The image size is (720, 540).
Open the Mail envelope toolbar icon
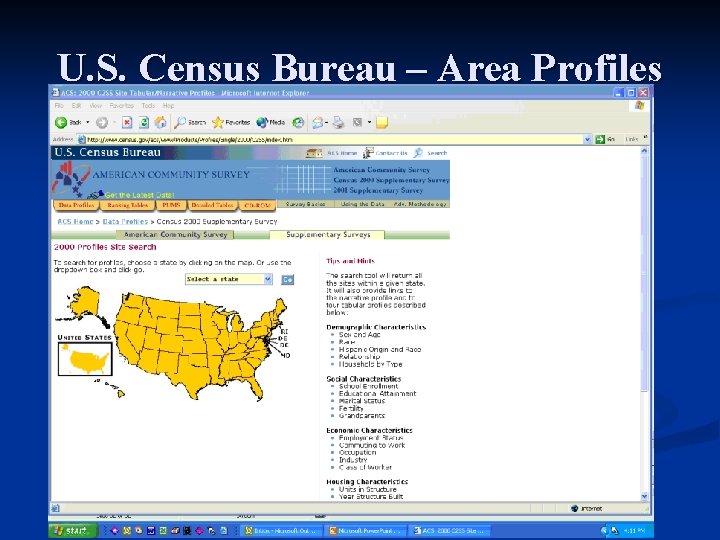[318, 122]
